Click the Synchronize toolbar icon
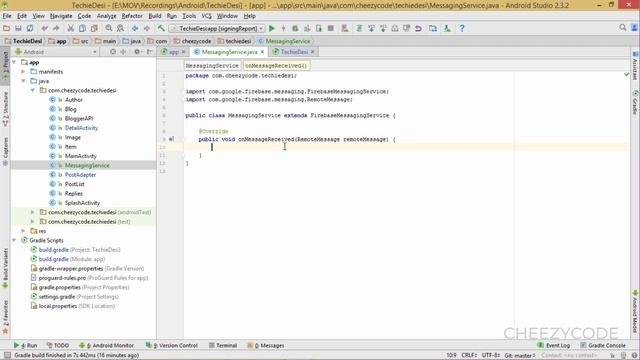Viewport: 640px width, 360px height. point(30,28)
